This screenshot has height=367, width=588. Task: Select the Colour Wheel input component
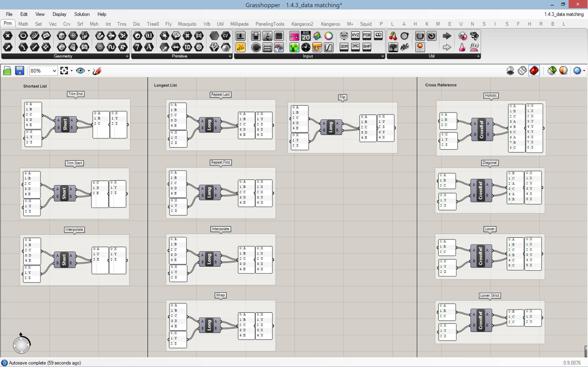(x=329, y=36)
